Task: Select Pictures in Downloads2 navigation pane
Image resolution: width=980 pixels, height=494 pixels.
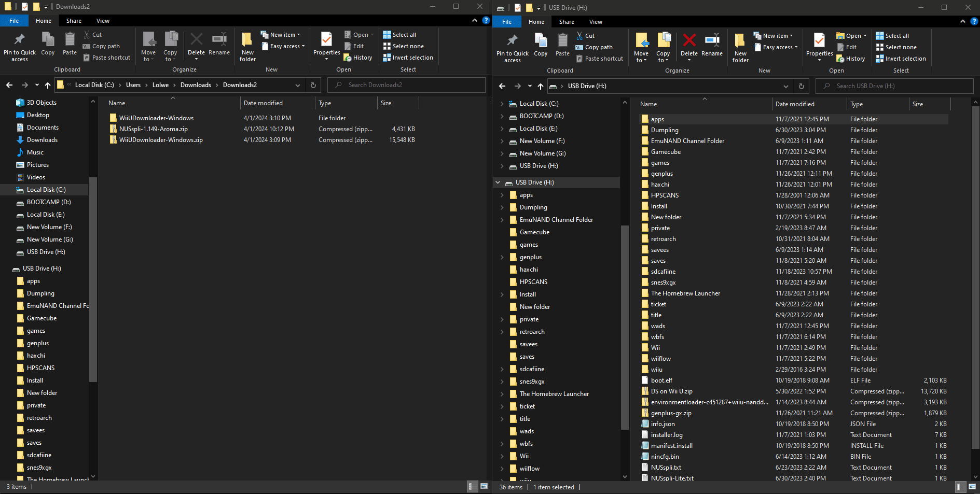Action: click(38, 165)
